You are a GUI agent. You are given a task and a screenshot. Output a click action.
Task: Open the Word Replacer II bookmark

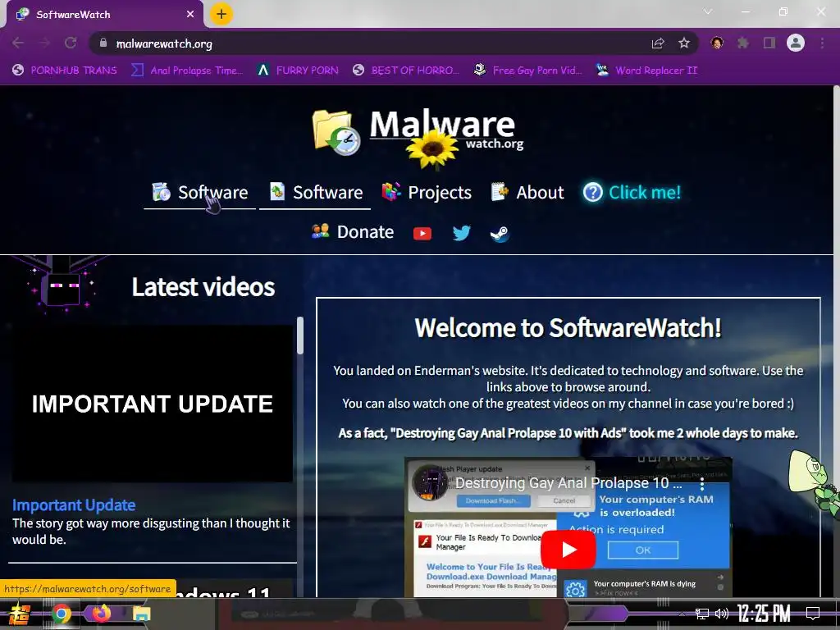click(646, 71)
